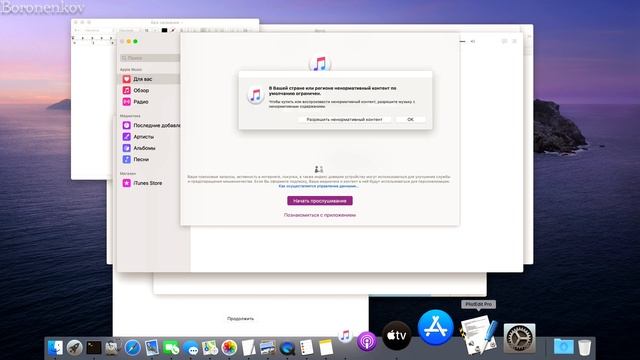Open Maps from the Dock
The height and width of the screenshot is (360, 640).
pyautogui.click(x=210, y=348)
